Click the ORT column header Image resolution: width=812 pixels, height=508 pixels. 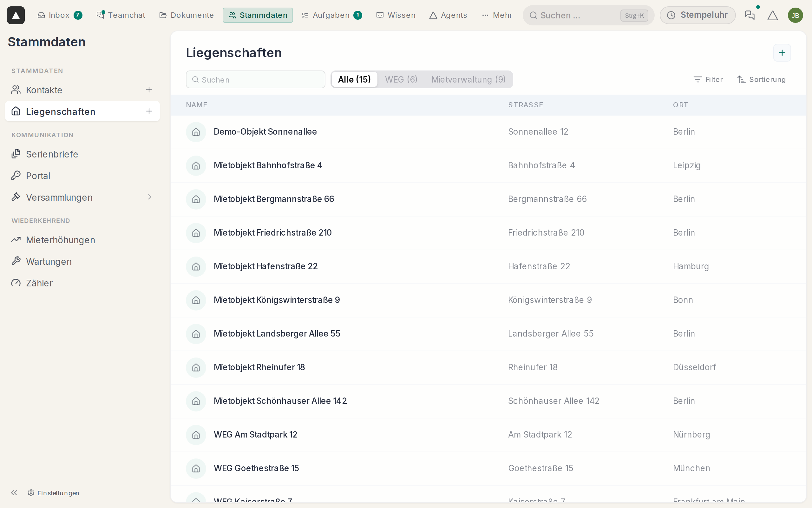pyautogui.click(x=680, y=105)
